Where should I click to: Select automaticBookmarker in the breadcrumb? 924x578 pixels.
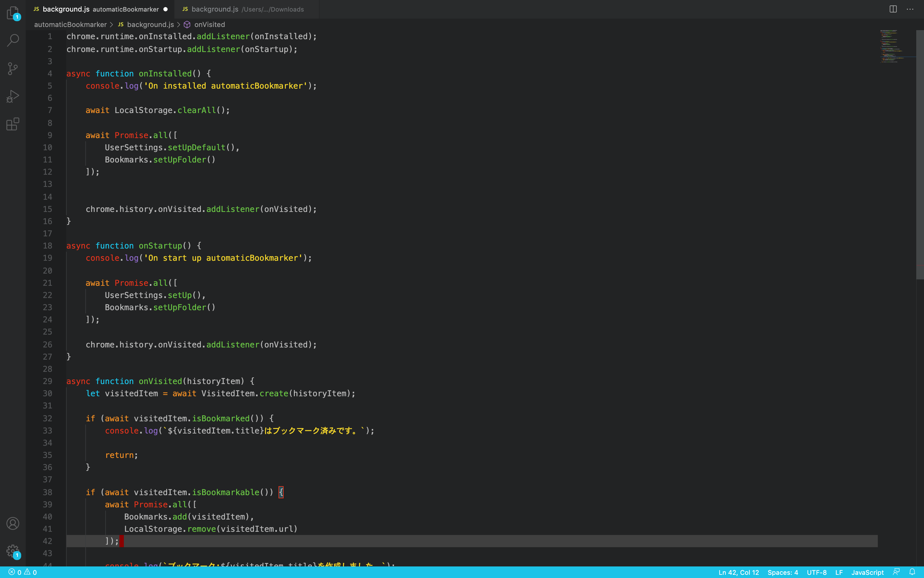click(x=70, y=24)
